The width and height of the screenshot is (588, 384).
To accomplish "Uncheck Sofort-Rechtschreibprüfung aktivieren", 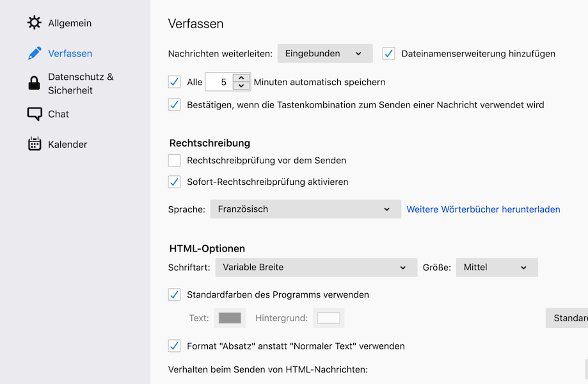I will [x=175, y=182].
